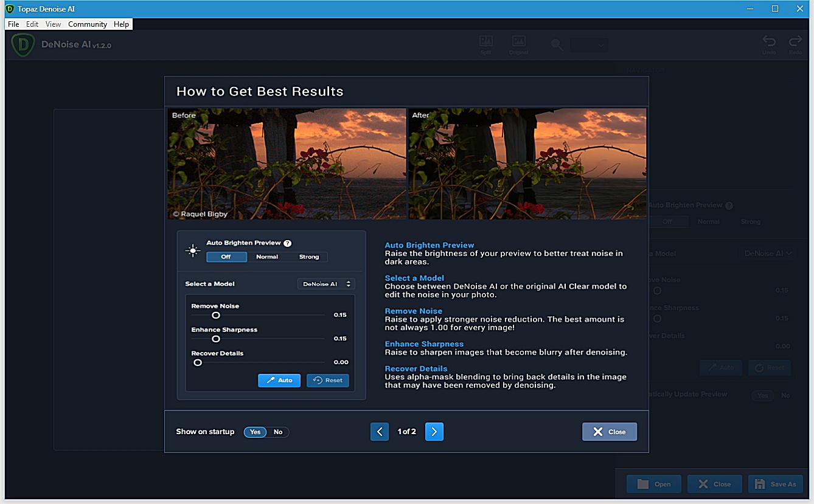Click the Close button beside Save As
Image resolution: width=814 pixels, height=504 pixels.
[x=715, y=485]
